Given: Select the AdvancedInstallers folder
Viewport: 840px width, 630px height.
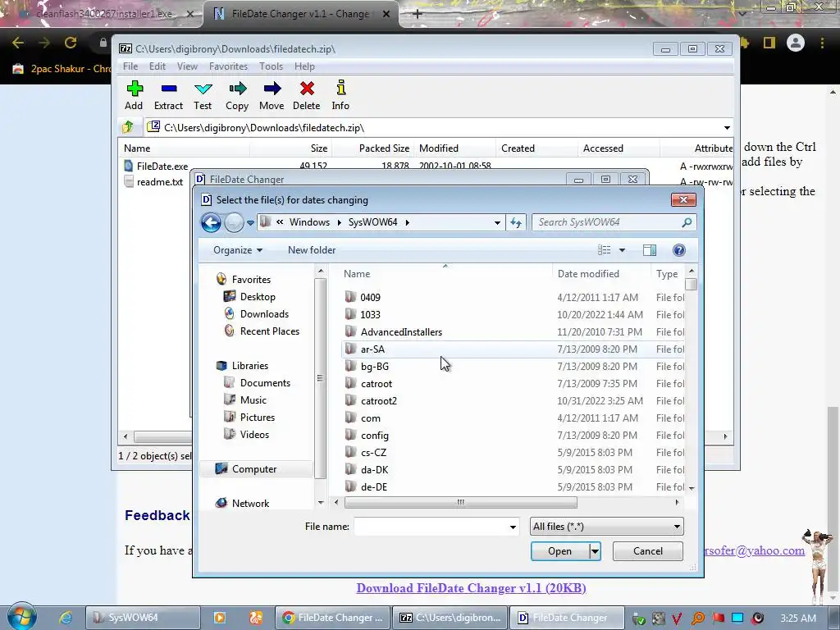Looking at the screenshot, I should pyautogui.click(x=401, y=332).
